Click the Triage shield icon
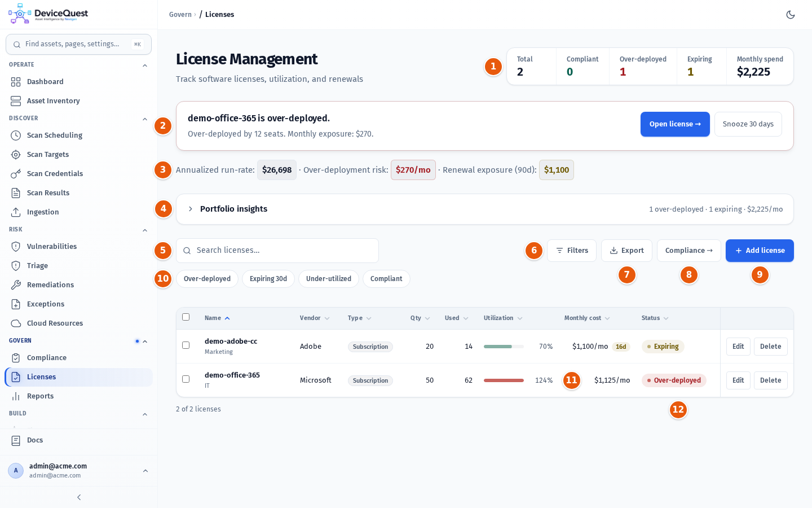 point(16,266)
